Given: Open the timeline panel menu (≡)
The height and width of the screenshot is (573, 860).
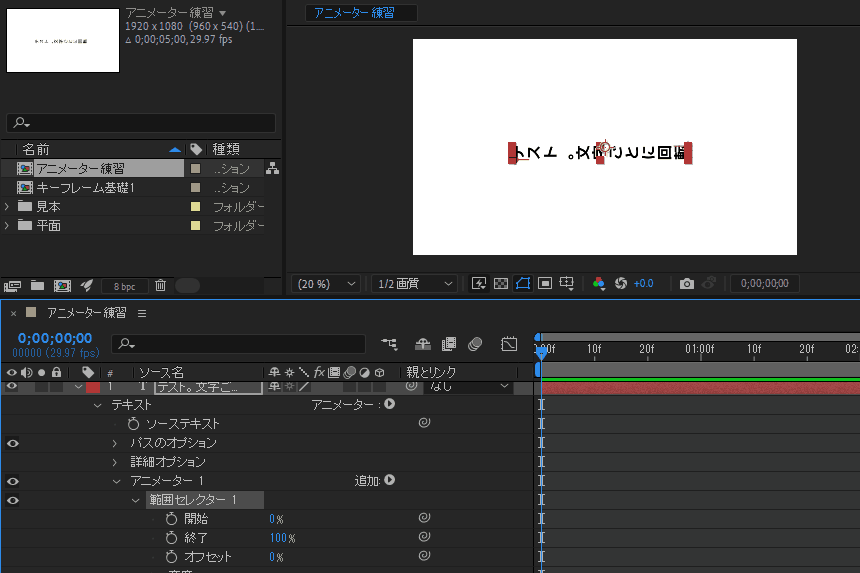Looking at the screenshot, I should 142,313.
